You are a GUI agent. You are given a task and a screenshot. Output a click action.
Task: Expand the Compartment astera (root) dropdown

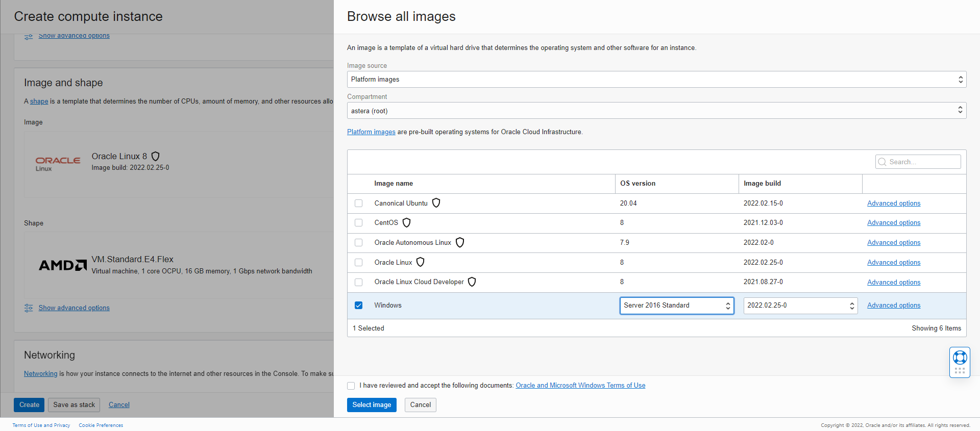pyautogui.click(x=656, y=111)
